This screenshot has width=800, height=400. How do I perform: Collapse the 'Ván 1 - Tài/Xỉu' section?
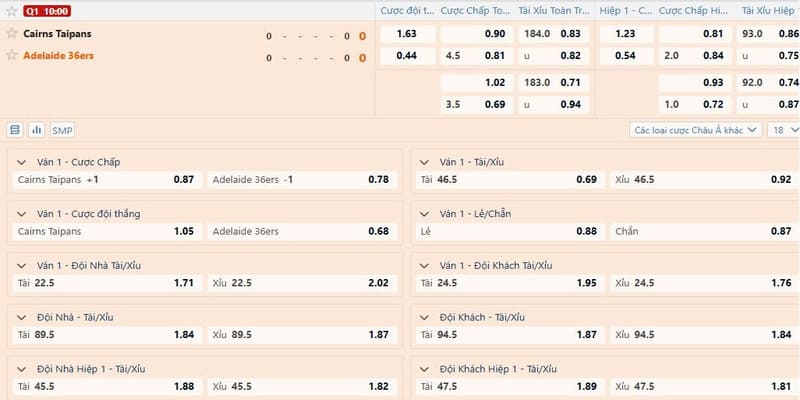pos(425,161)
